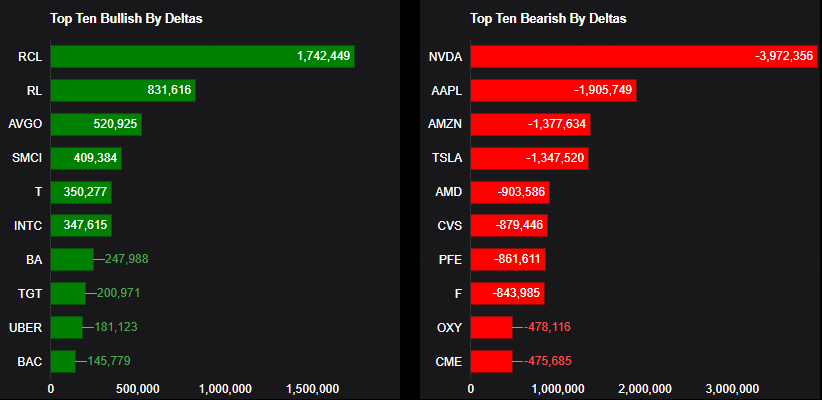Image resolution: width=822 pixels, height=400 pixels.
Task: Select the UBER green bar
Action: [67, 327]
